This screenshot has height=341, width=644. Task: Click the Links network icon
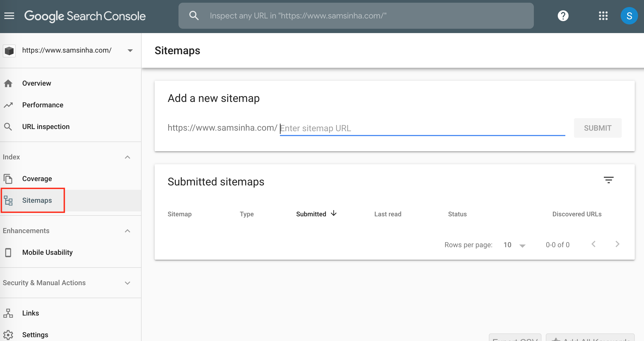click(x=8, y=313)
